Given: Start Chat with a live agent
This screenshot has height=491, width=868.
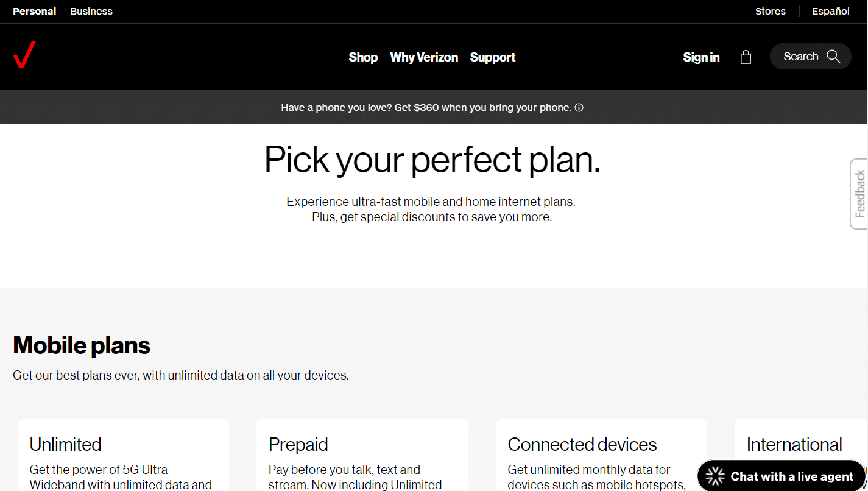Looking at the screenshot, I should pos(792,476).
